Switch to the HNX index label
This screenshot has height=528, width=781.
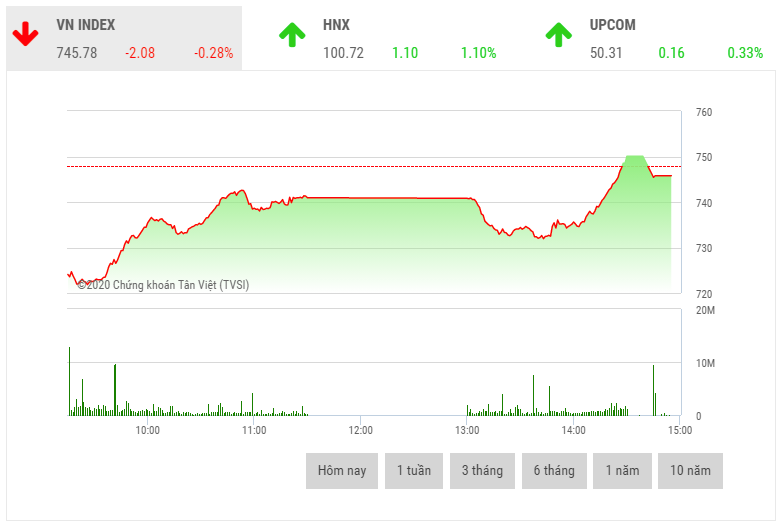pyautogui.click(x=336, y=25)
